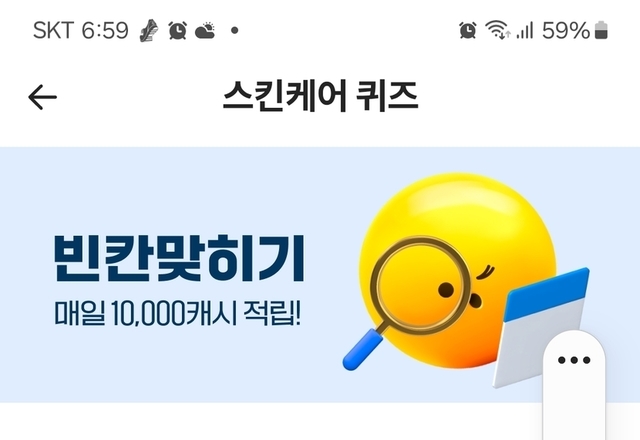Screen dimensions: 640x440
Task: Tap the running shoe notification icon
Action: [149, 31]
